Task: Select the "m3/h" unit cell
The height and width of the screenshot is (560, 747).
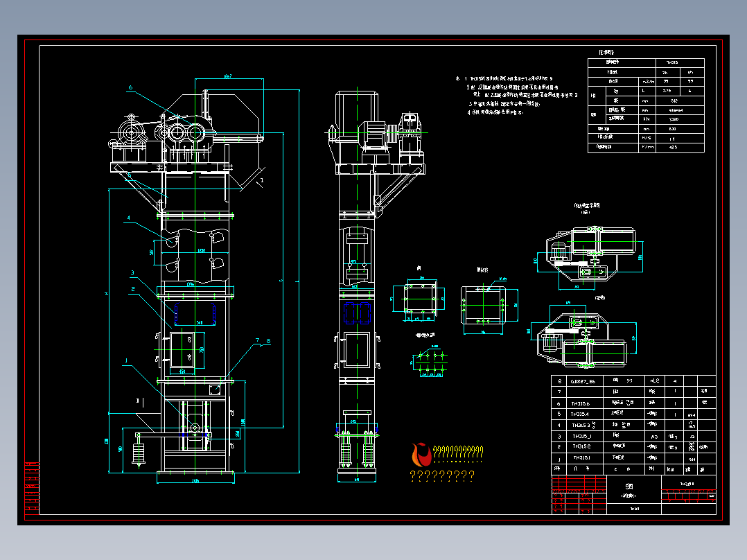Action: pyautogui.click(x=649, y=82)
